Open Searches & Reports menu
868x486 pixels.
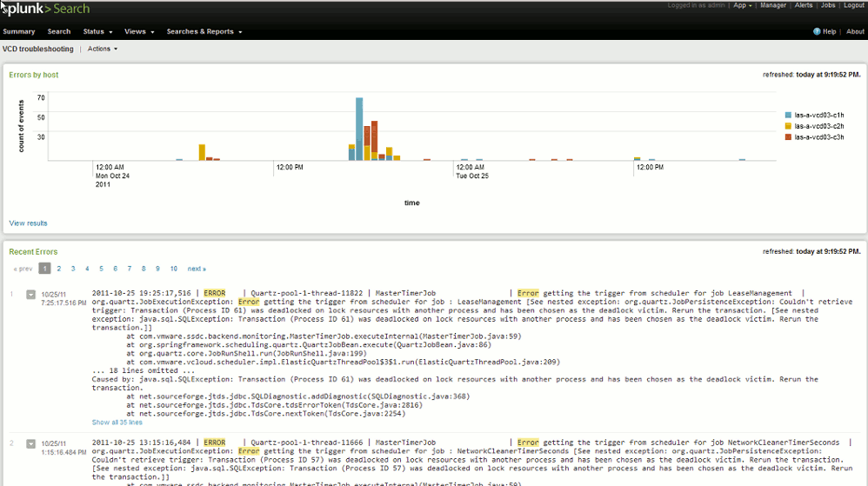click(204, 31)
